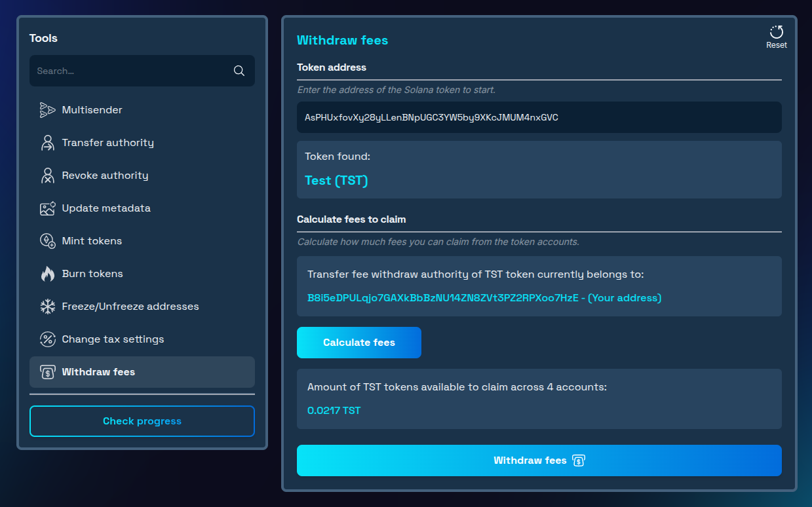Click the wide Withdraw fees button
This screenshot has width=812, height=507.
click(539, 460)
